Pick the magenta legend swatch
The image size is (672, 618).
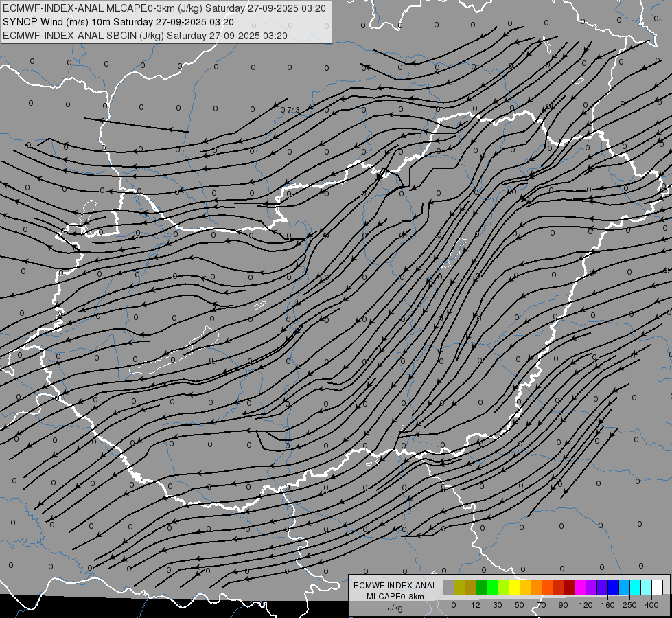[x=580, y=588]
